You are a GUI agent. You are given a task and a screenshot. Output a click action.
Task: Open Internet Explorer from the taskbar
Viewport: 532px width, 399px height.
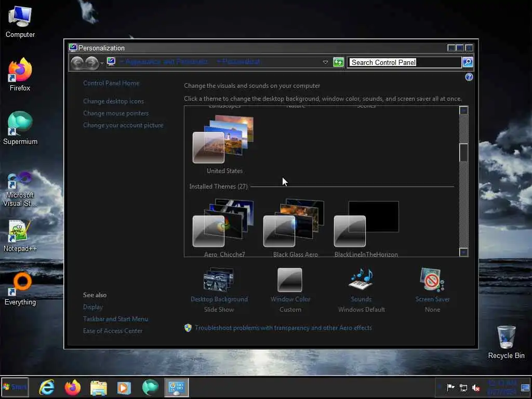(46, 387)
